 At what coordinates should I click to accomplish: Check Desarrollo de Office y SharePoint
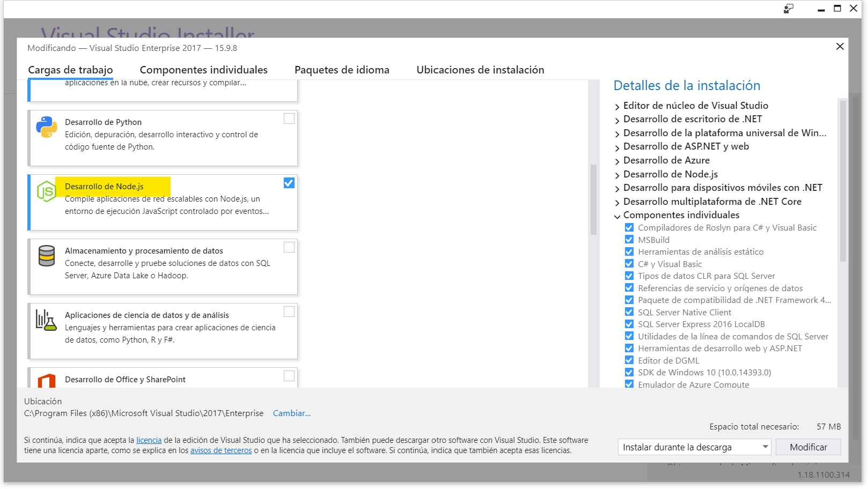(289, 376)
